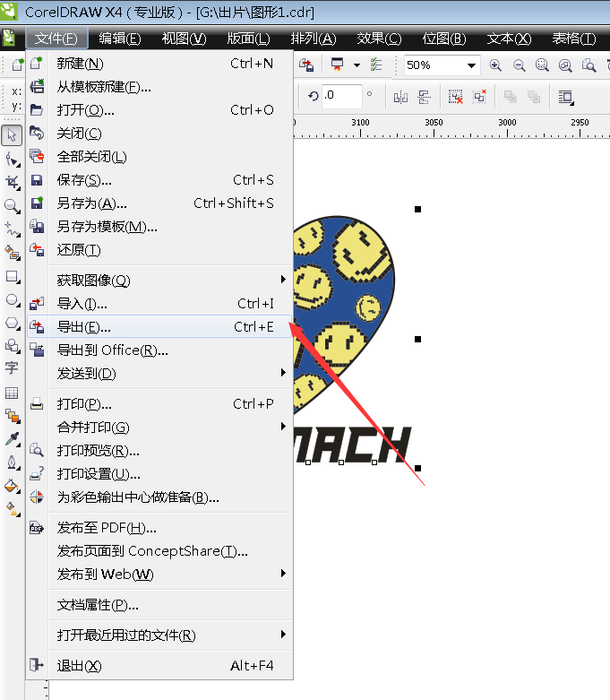Select the Ellipse tool in toolbox
This screenshot has width=610, height=700.
pos(12,300)
